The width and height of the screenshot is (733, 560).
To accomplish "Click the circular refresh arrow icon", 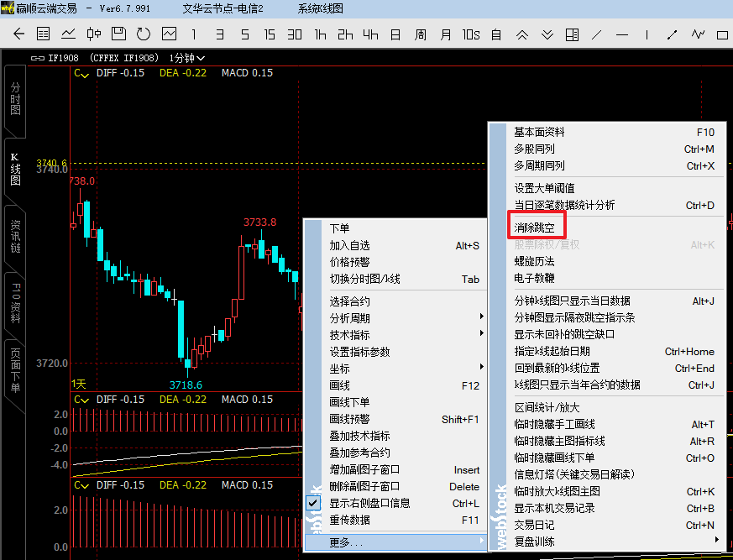I will [144, 34].
